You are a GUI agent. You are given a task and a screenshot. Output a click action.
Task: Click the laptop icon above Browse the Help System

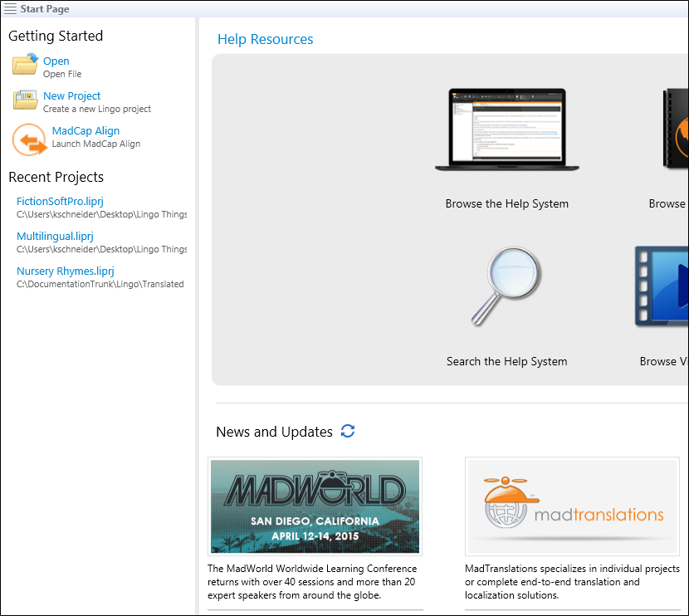point(507,130)
